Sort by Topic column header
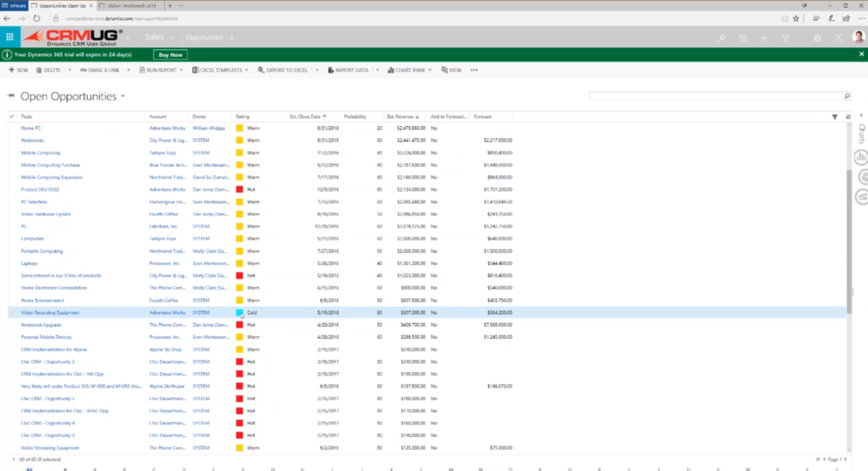Viewport: 868px width, 471px height. coord(26,117)
